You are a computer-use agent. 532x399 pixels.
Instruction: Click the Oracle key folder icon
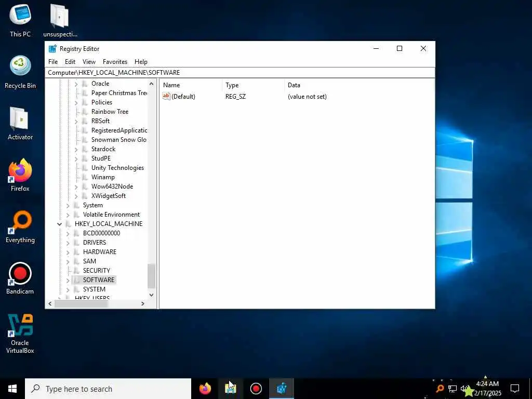85,84
